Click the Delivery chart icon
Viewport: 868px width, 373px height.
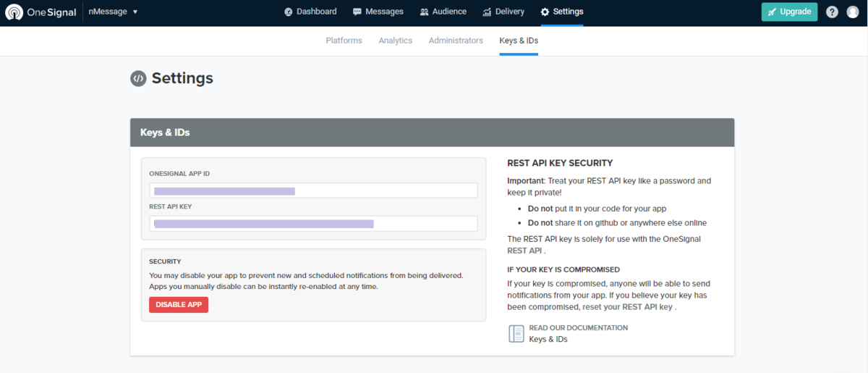pos(488,12)
